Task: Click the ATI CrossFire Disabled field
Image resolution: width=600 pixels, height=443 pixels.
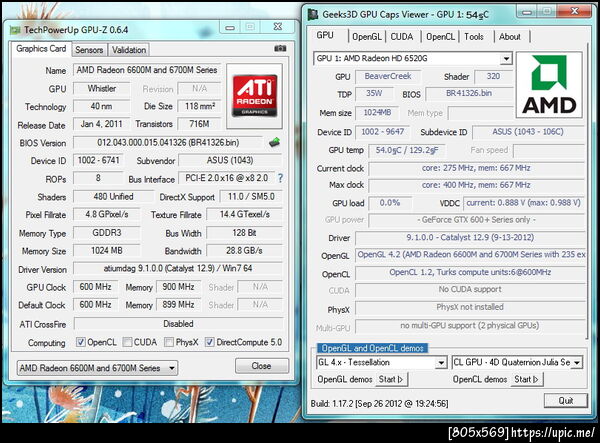Action: pos(178,324)
